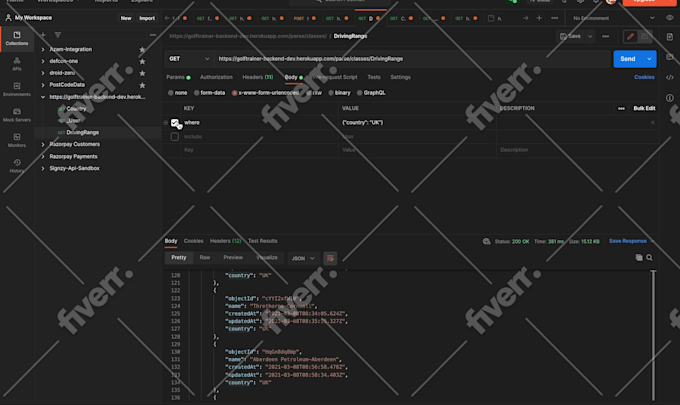Screen dimensions: 680x405
Task: Select the 'none' body type
Action: point(178,93)
